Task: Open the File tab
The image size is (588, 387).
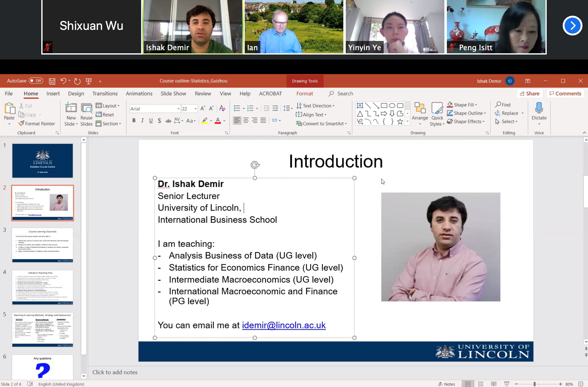Action: [x=9, y=93]
